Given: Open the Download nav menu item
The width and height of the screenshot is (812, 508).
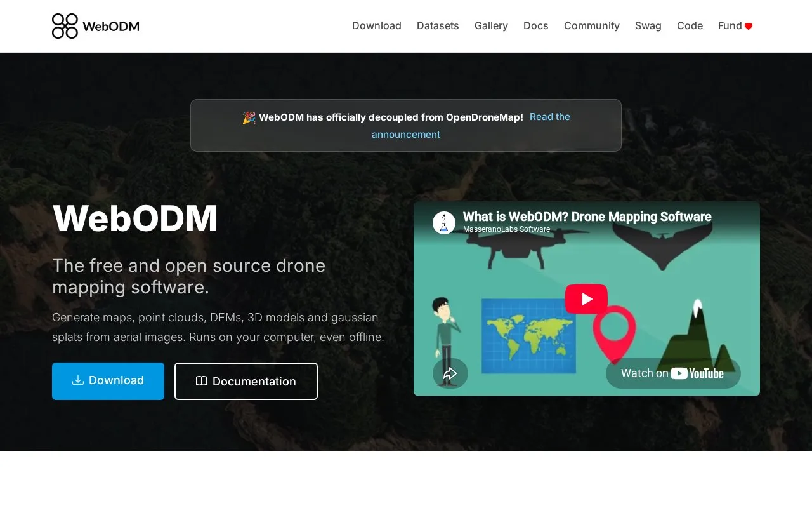Looking at the screenshot, I should click(377, 26).
